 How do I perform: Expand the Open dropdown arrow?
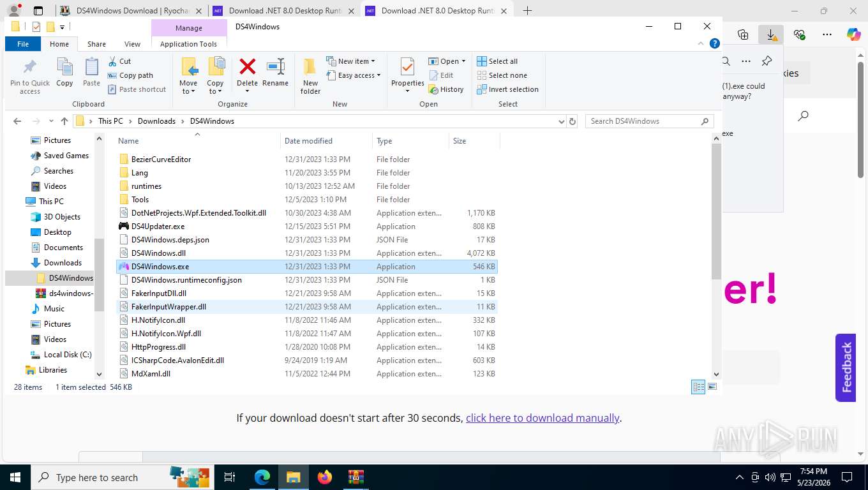click(463, 61)
